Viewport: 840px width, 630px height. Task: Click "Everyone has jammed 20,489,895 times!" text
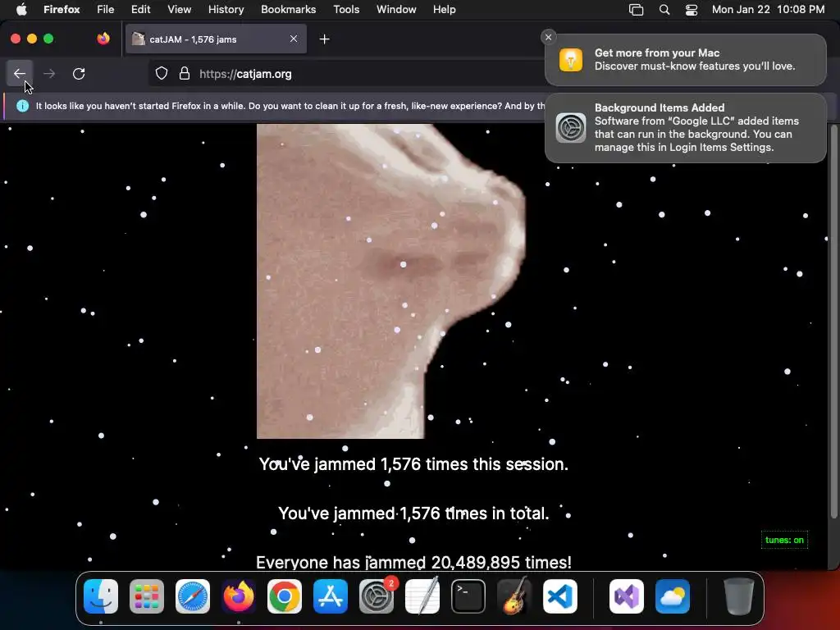(413, 562)
